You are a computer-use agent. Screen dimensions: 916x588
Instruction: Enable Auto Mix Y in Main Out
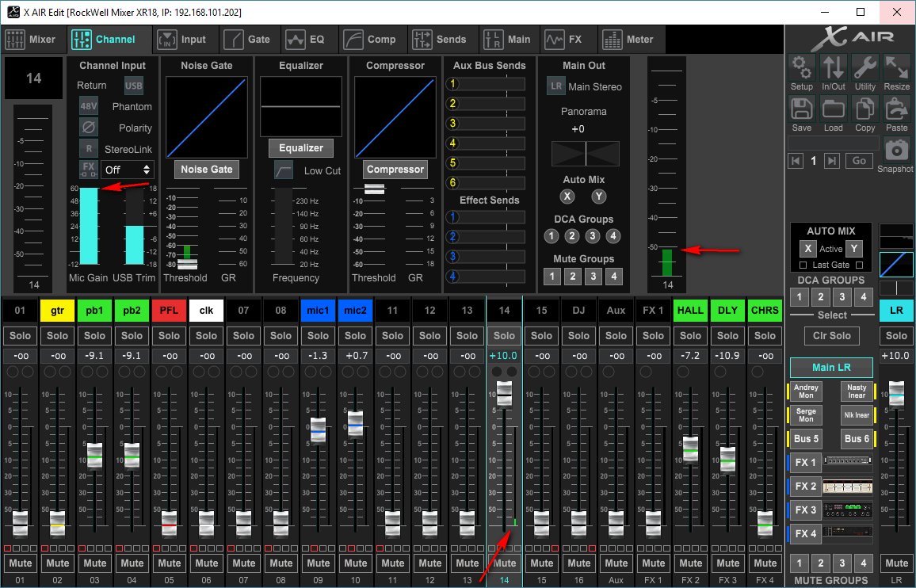tap(598, 197)
